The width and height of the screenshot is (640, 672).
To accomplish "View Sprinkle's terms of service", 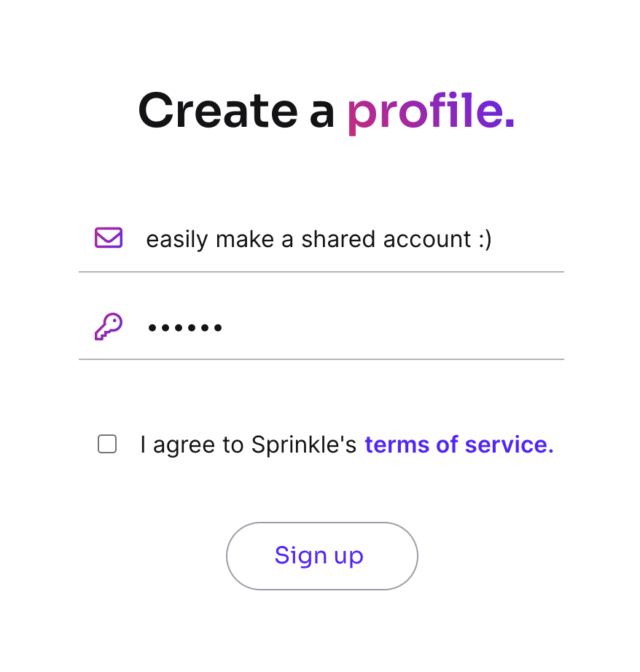I will 458,445.
